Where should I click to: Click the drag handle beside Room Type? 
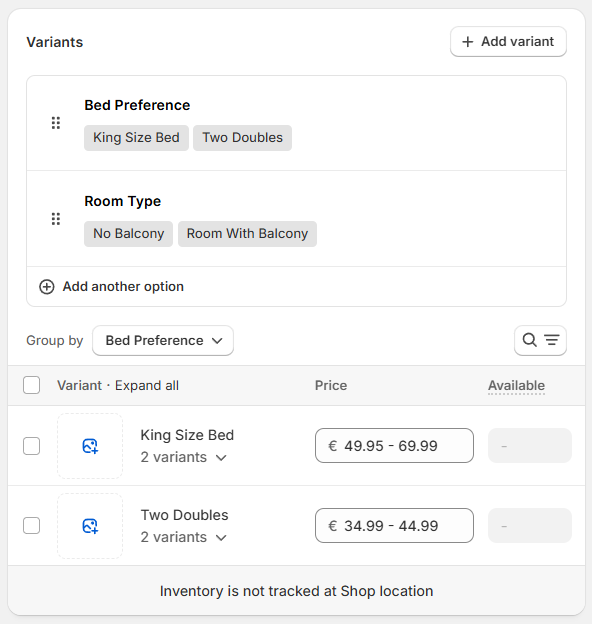click(x=56, y=219)
